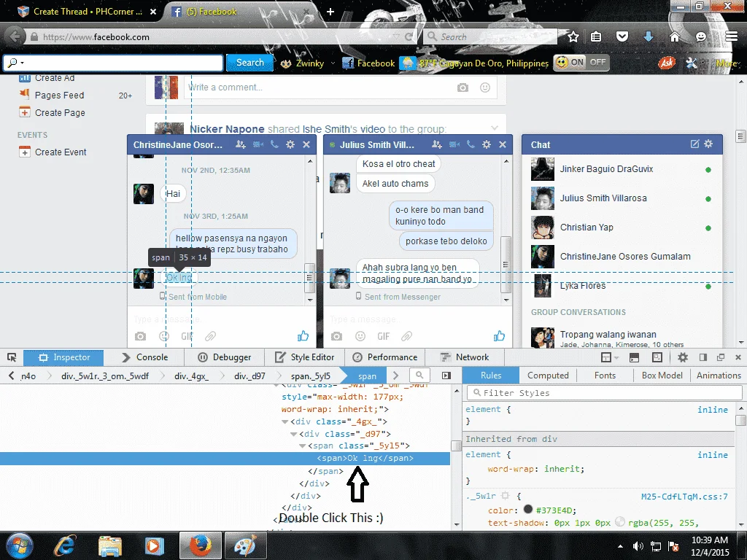Collapse the div class _d97 node
The width and height of the screenshot is (747, 560).
pos(293,434)
